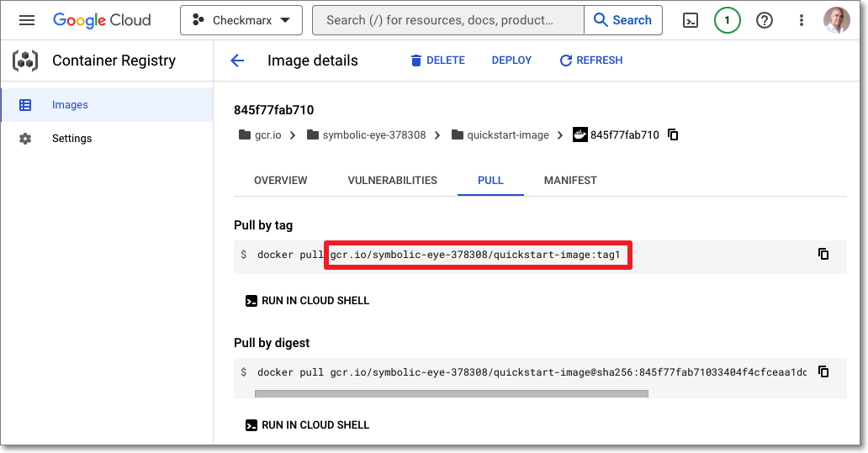Viewport: 868px width, 453px height.
Task: Copy the pull by tag command
Action: pos(823,254)
